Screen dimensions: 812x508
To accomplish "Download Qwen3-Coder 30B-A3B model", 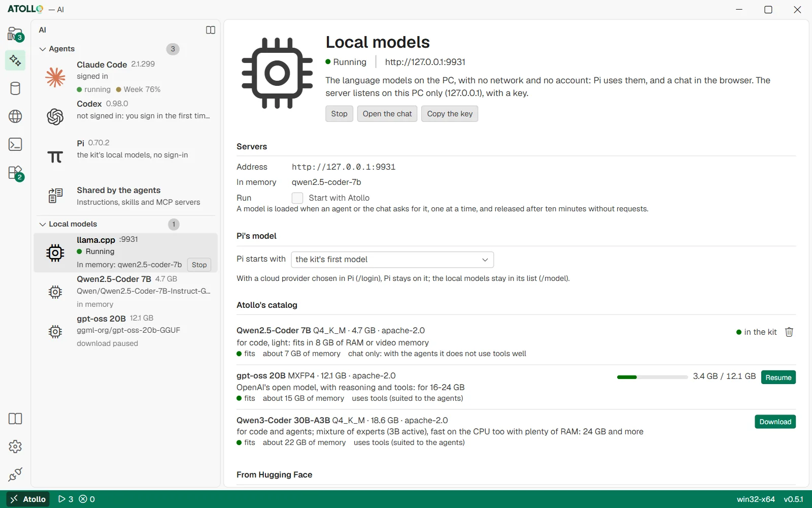I will [x=775, y=422].
